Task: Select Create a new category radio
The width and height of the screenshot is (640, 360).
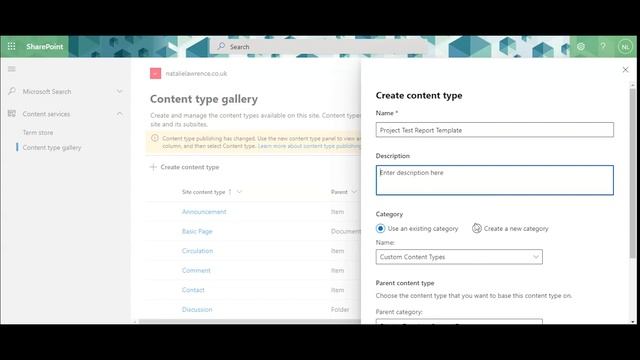Action: pyautogui.click(x=477, y=229)
